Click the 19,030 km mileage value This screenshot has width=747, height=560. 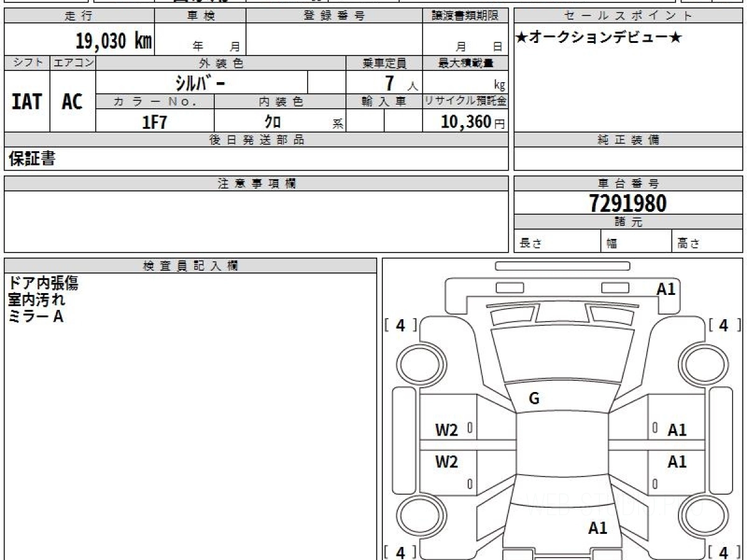point(114,41)
